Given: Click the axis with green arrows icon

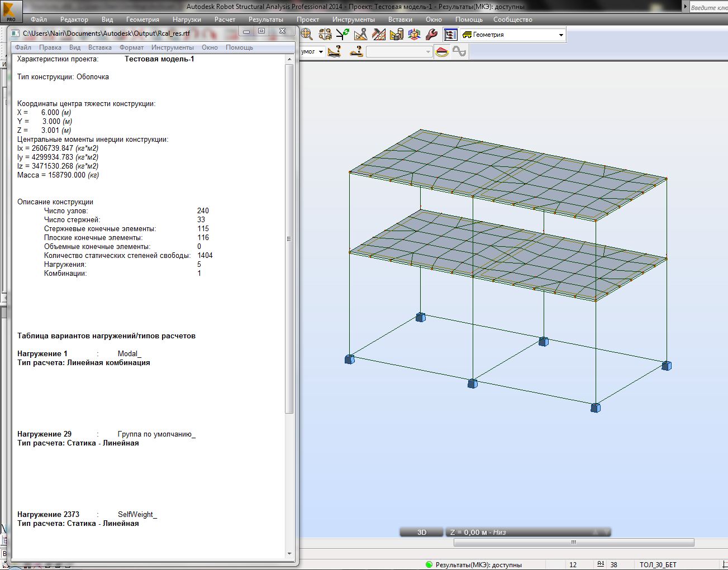Looking at the screenshot, I should (342, 35).
